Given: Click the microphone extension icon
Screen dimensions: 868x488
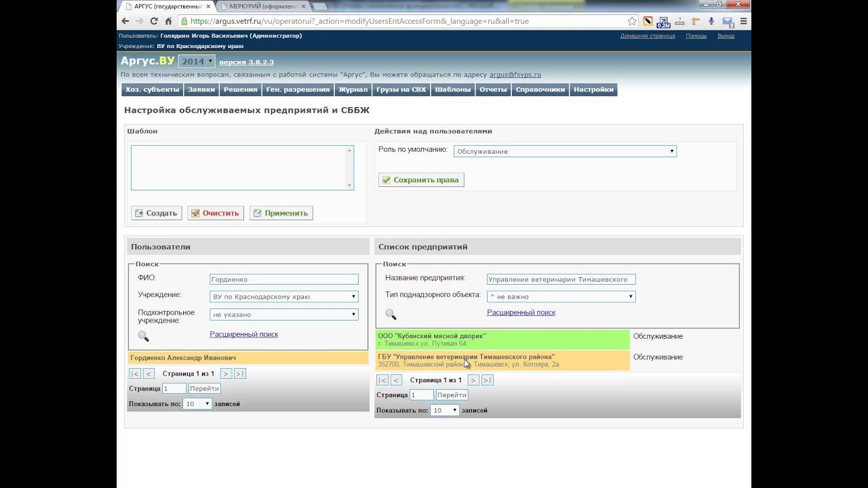Looking at the screenshot, I should [711, 21].
